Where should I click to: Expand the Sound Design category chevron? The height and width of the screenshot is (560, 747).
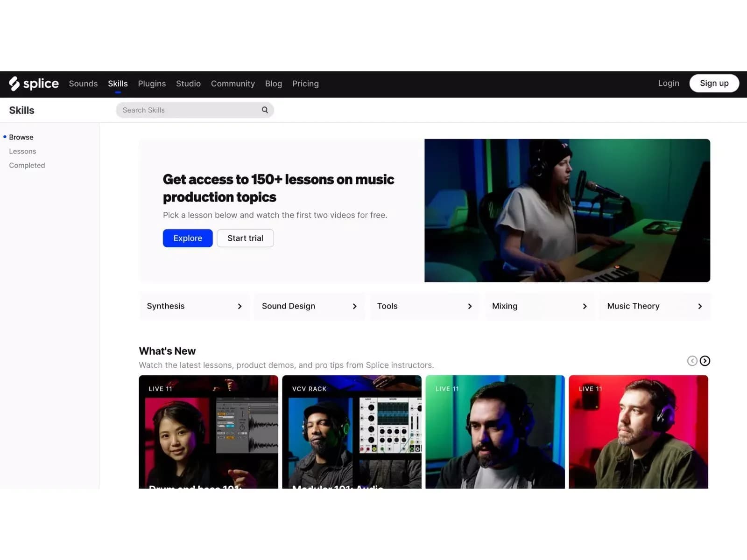tap(355, 307)
